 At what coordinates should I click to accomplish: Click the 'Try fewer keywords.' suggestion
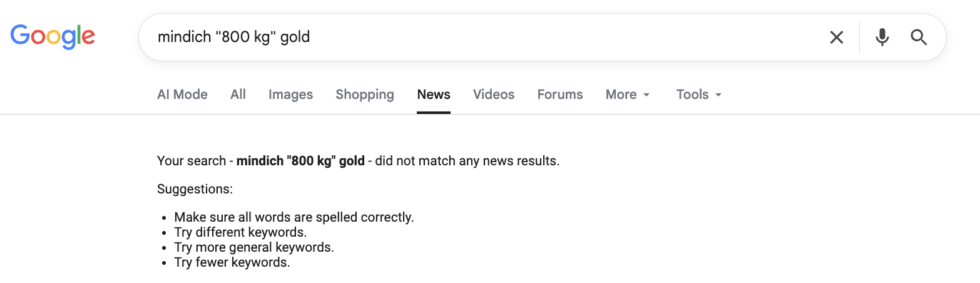(232, 262)
